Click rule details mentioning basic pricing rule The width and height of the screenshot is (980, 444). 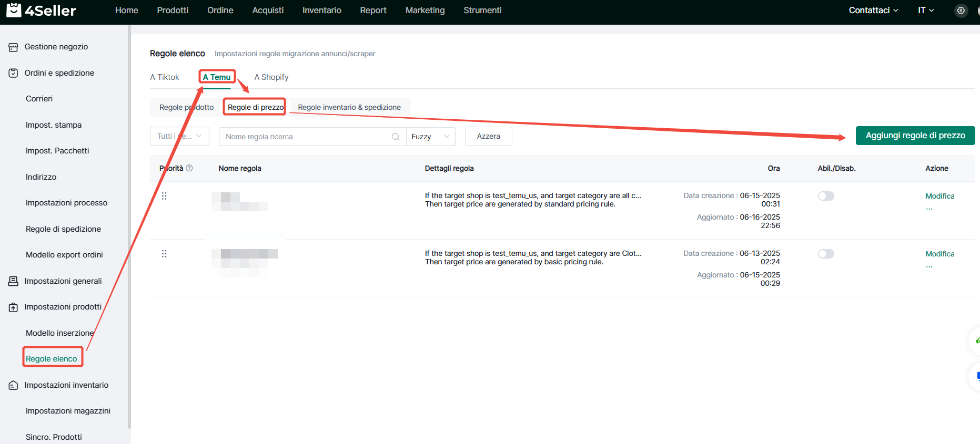point(533,257)
